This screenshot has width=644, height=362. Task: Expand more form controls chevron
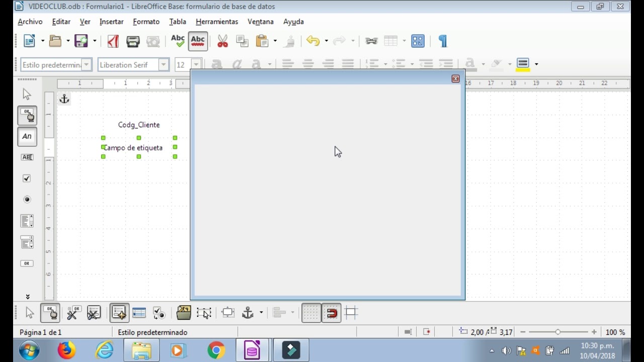28,297
